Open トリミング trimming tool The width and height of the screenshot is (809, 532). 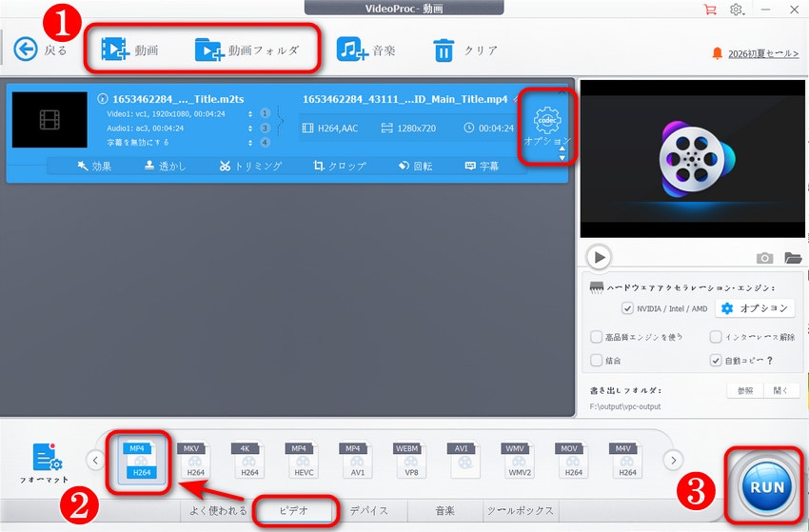click(250, 167)
